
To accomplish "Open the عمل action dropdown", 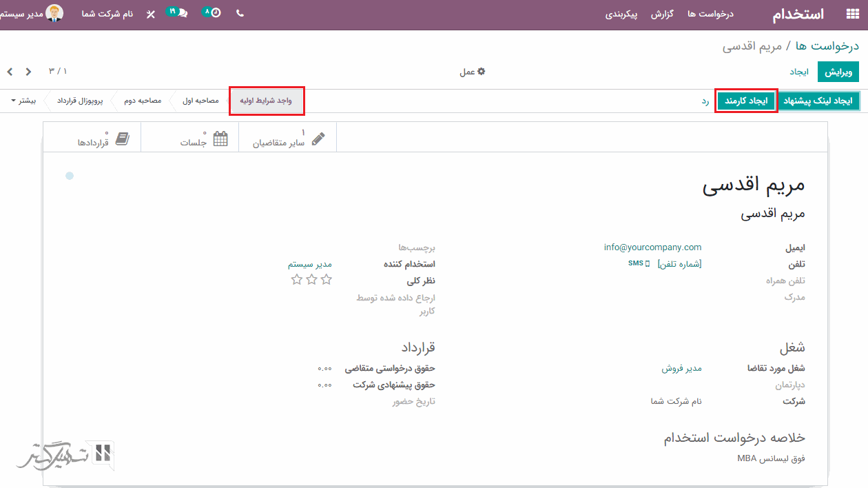I will point(472,72).
